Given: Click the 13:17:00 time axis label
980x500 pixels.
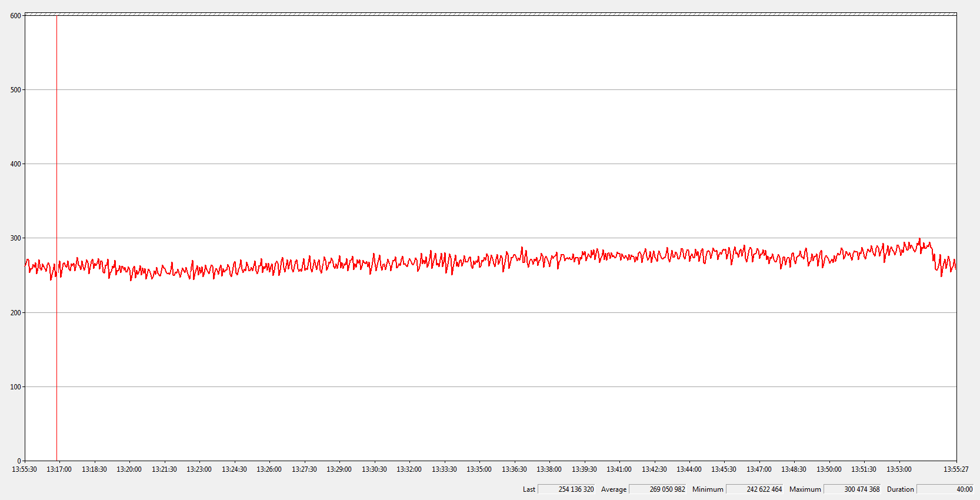Looking at the screenshot, I should pos(59,469).
